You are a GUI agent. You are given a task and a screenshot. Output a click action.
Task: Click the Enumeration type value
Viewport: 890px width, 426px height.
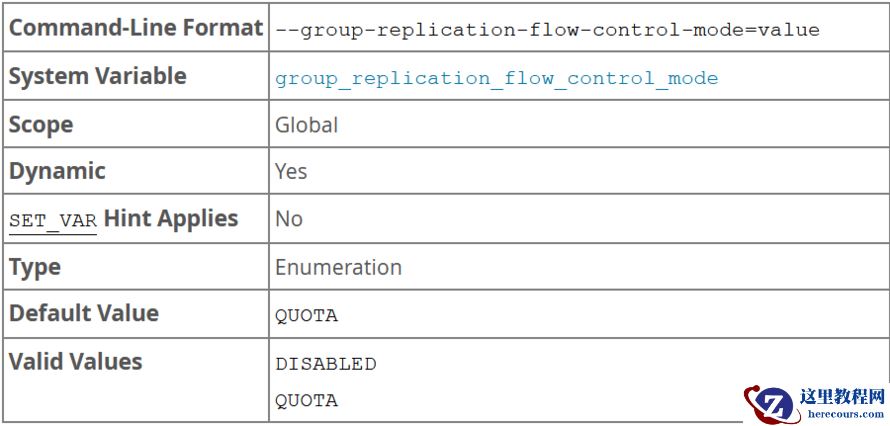tap(338, 267)
